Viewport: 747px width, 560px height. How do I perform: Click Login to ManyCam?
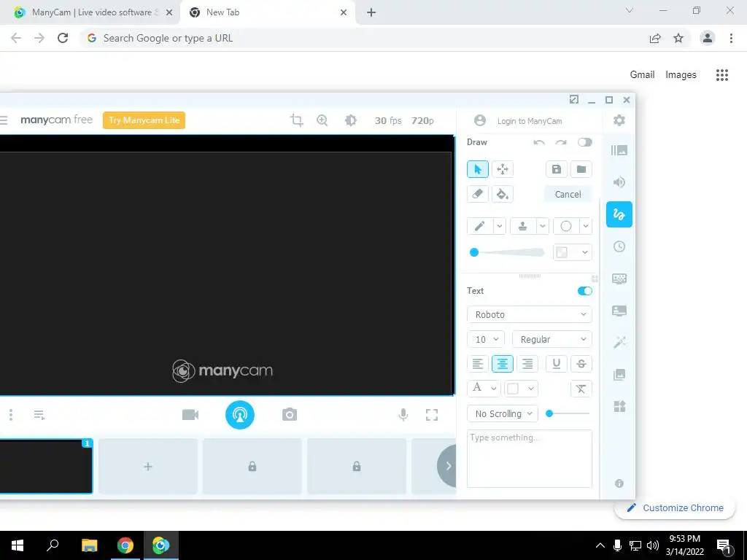530,121
